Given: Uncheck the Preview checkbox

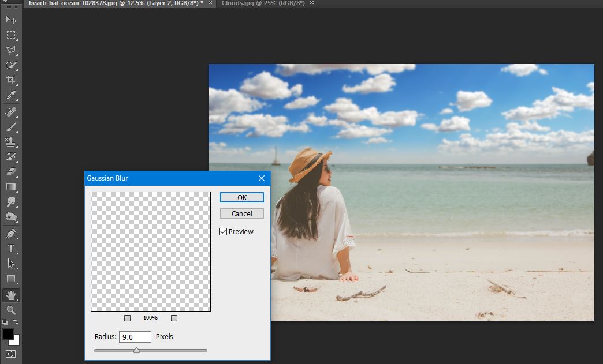Looking at the screenshot, I should click(224, 232).
